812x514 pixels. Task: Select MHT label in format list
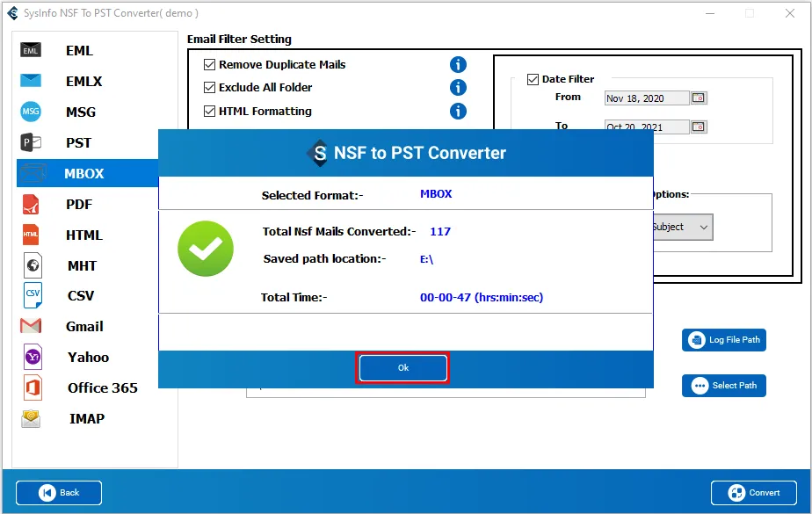tap(82, 265)
